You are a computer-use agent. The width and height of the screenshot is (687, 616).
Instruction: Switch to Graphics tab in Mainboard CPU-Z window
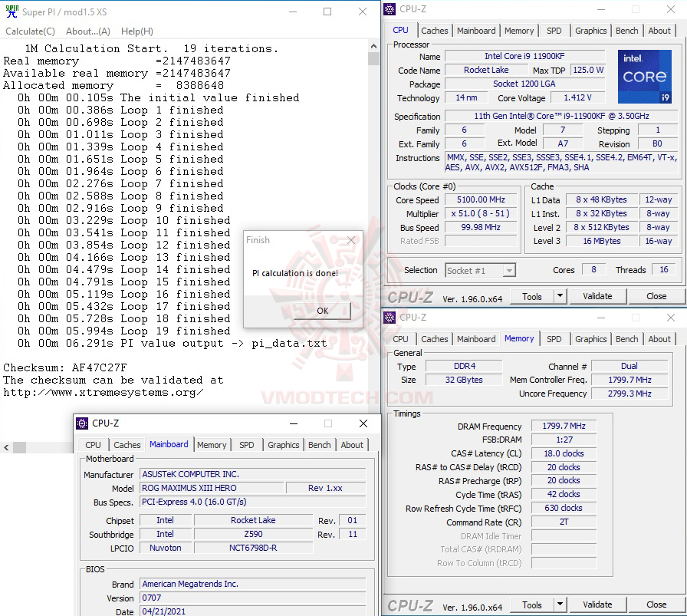(283, 445)
